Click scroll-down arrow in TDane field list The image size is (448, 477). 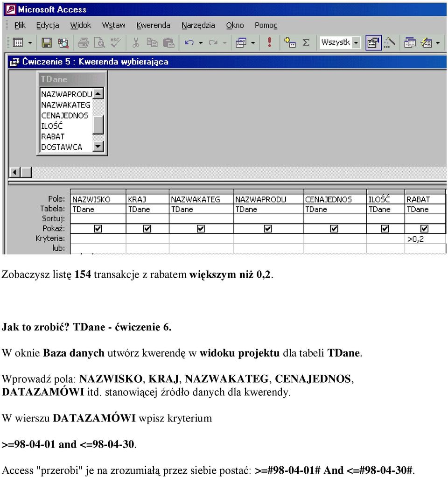(x=98, y=147)
